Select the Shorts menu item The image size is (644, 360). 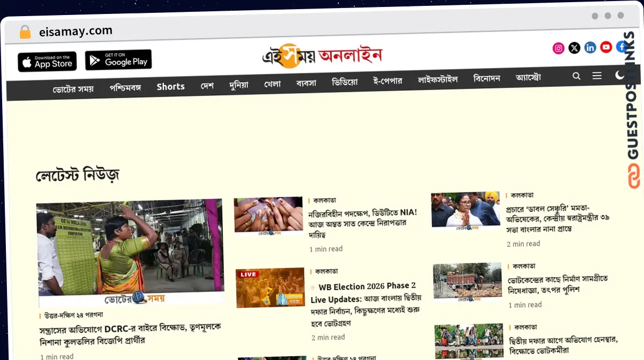tap(171, 87)
